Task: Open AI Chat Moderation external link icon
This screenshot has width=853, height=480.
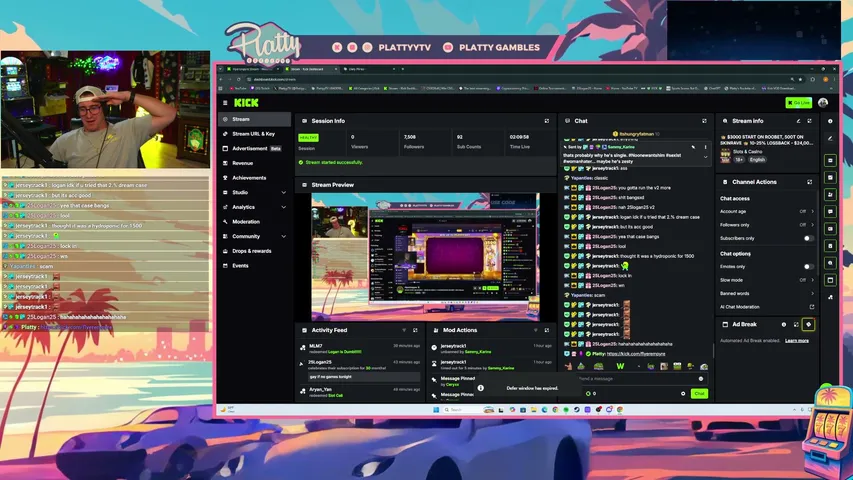Action: coord(812,307)
